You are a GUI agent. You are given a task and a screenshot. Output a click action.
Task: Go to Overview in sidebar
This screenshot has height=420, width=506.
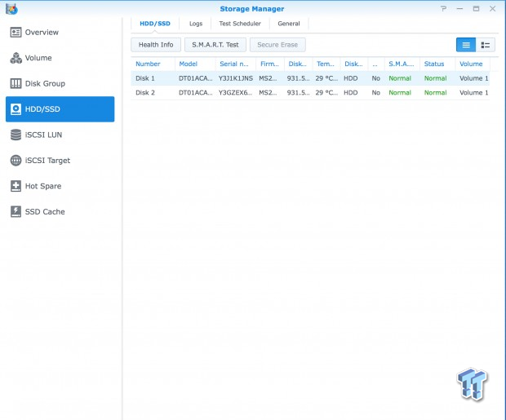42,33
